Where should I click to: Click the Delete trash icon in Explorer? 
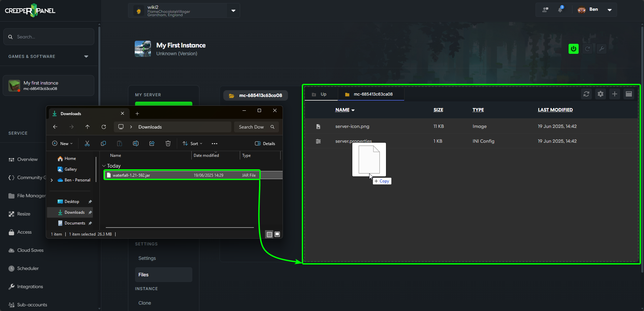coord(168,143)
